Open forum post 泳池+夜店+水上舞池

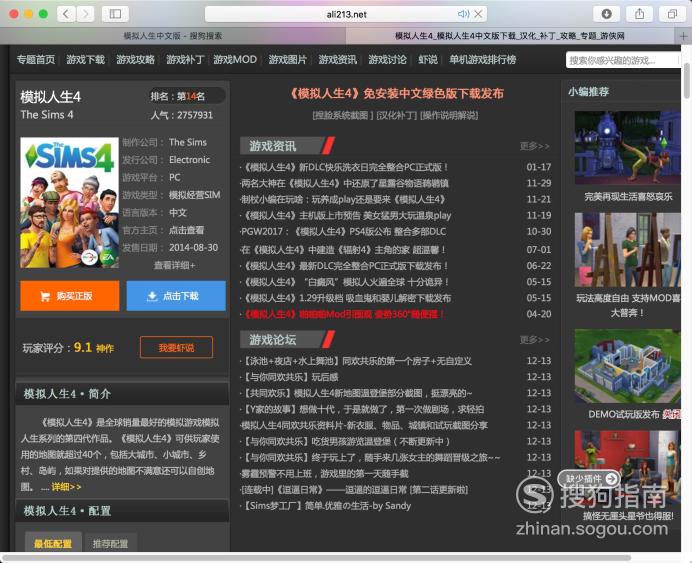[x=357, y=361]
